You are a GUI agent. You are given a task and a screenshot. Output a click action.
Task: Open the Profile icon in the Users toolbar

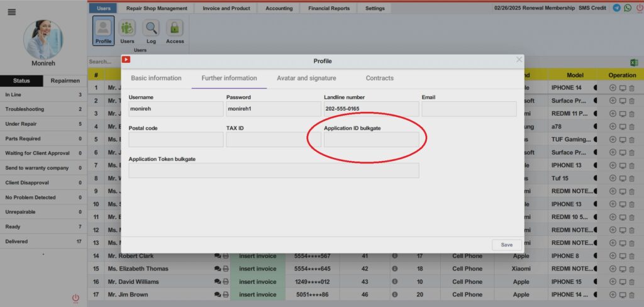click(x=103, y=31)
